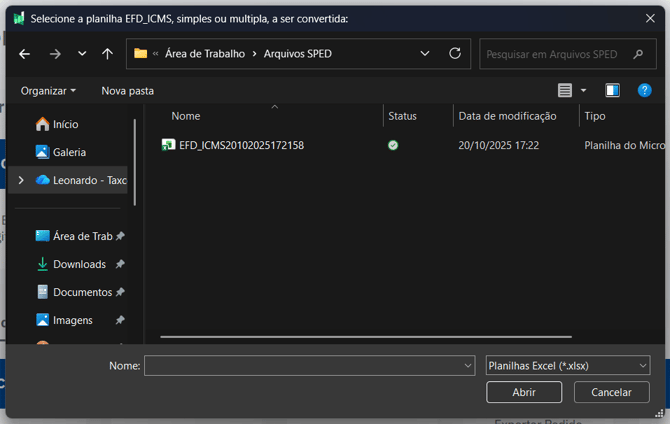The image size is (670, 424).
Task: Click Planilha do Micro type cell
Action: coord(624,145)
